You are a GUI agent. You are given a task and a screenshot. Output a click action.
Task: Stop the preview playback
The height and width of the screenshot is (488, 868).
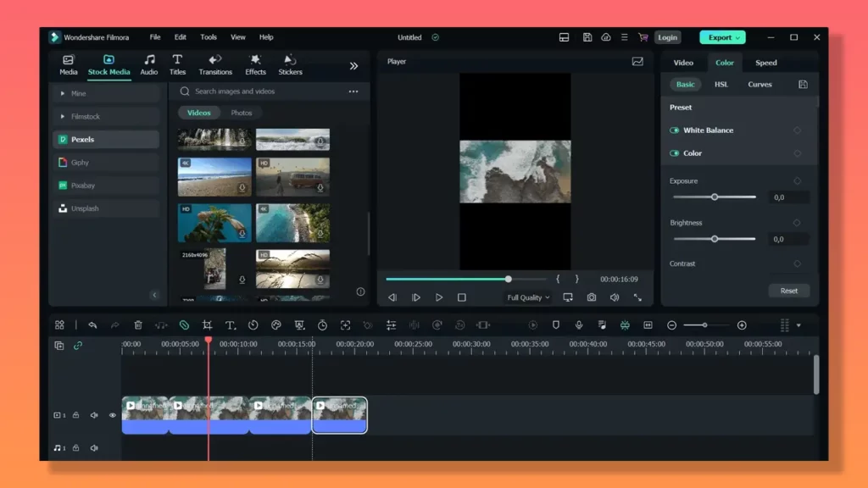coord(462,297)
